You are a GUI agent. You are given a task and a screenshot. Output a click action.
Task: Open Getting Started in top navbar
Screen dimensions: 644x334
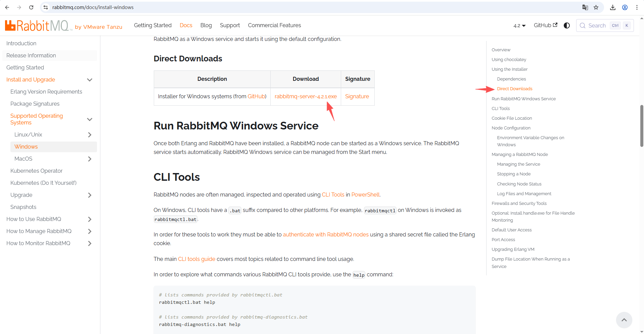[153, 25]
